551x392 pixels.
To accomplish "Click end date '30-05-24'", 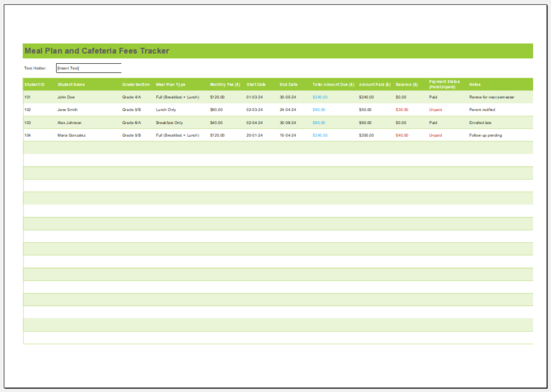I will tap(288, 97).
